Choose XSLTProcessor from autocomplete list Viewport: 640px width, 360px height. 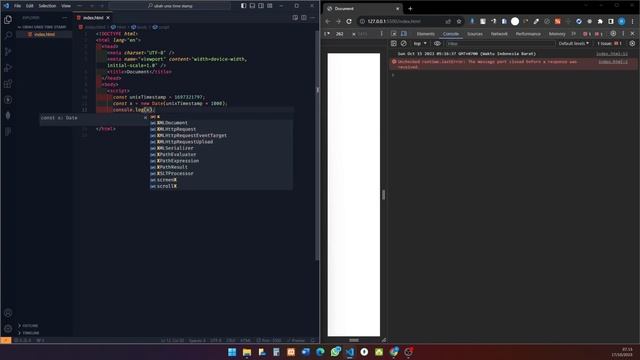[x=221, y=173]
